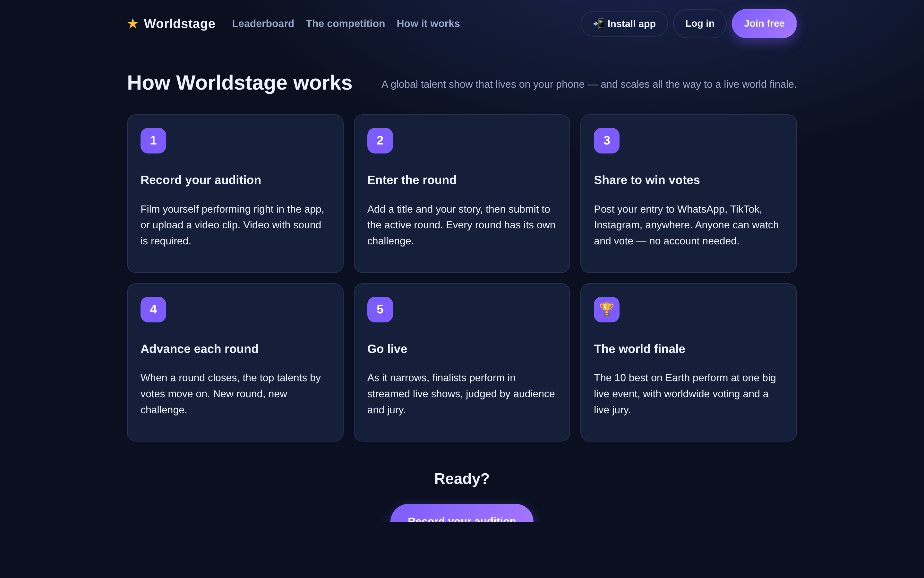Click the 'A global talent show' tagline text
924x578 pixels.
589,84
